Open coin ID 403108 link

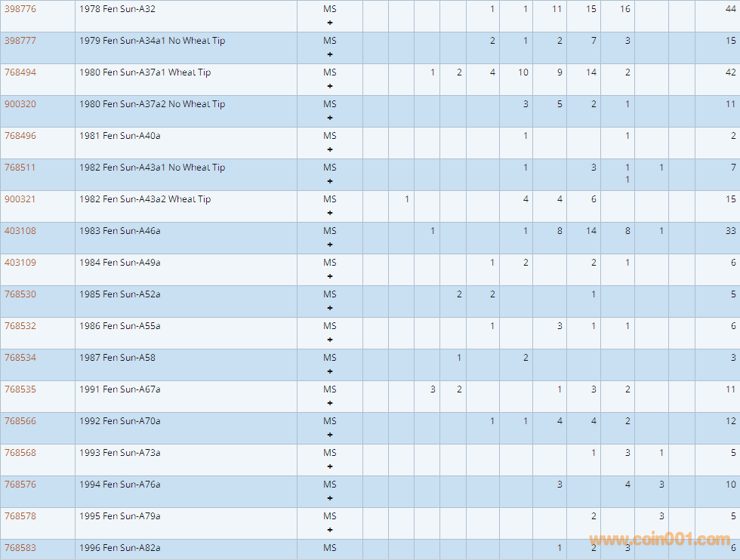tap(20, 231)
